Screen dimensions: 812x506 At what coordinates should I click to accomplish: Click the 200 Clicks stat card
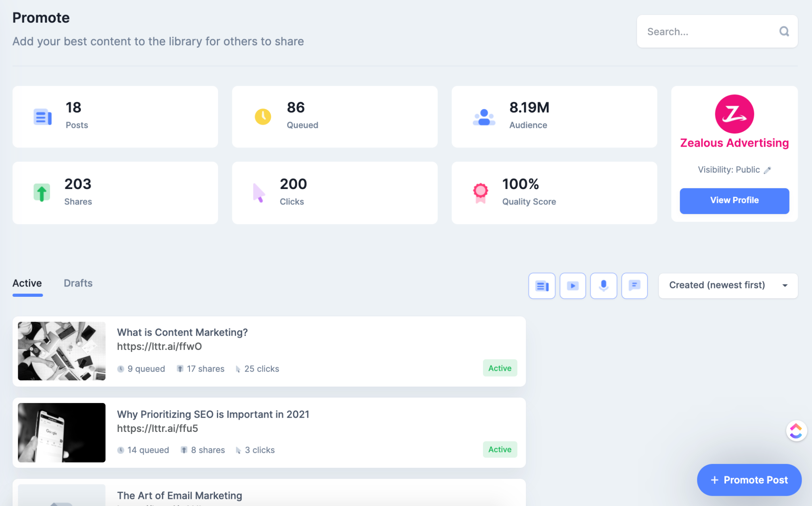335,193
